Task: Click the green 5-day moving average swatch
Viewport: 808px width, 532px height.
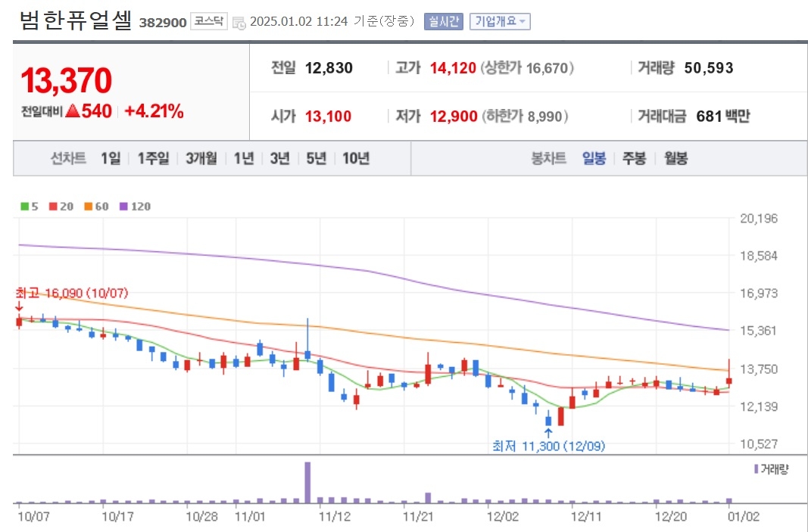Action: pyautogui.click(x=24, y=207)
